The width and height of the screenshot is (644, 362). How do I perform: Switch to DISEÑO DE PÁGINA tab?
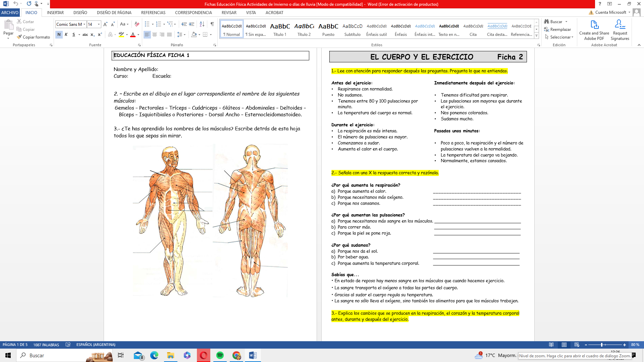coord(114,12)
